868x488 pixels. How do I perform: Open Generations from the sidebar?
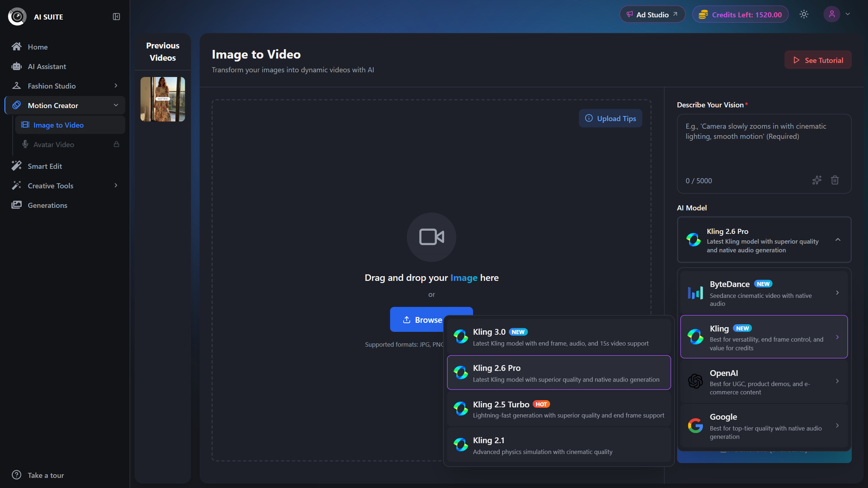coord(65,205)
